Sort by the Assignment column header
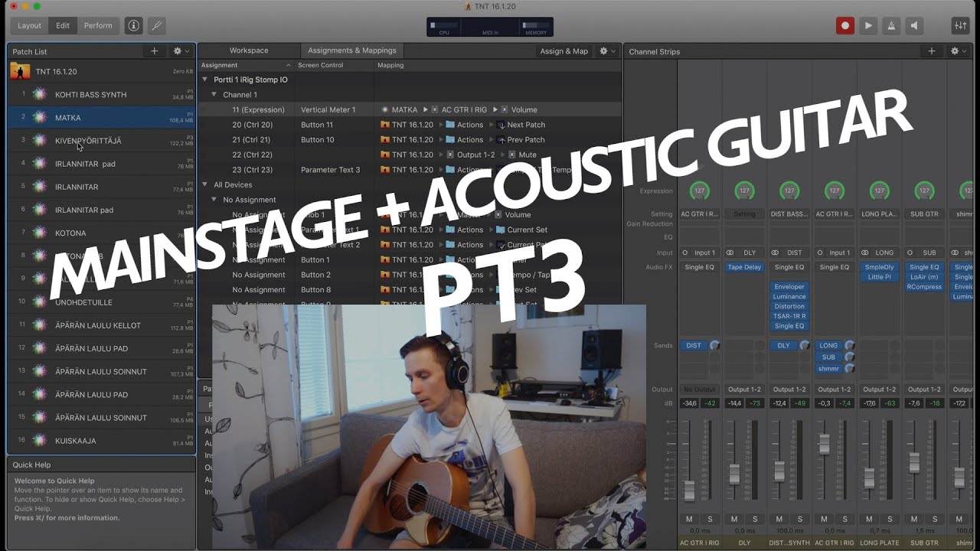This screenshot has height=551, width=980. coord(246,65)
